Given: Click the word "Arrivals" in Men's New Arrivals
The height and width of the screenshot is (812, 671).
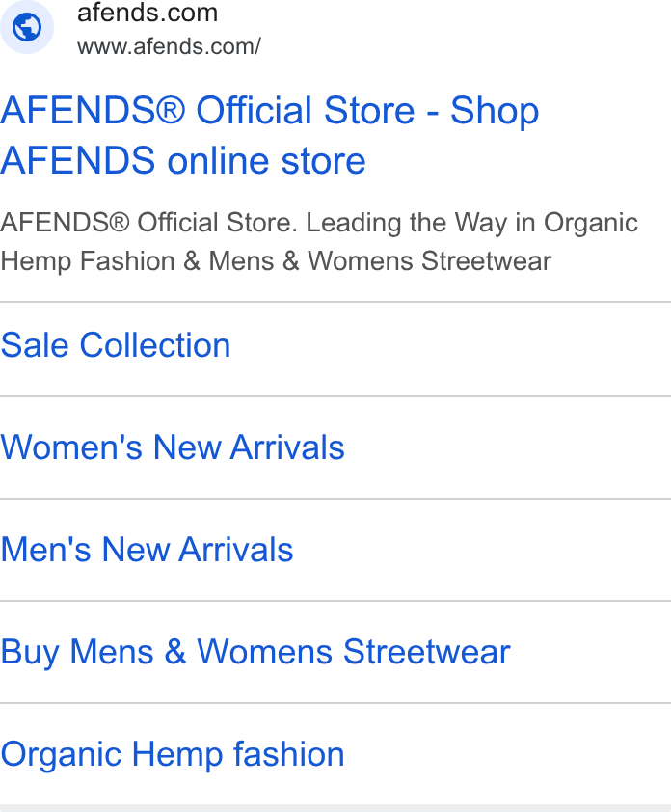Looking at the screenshot, I should tap(236, 549).
